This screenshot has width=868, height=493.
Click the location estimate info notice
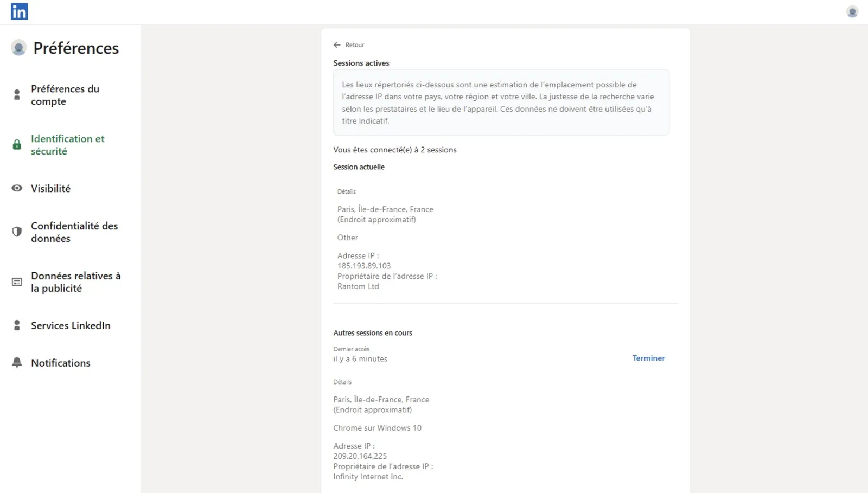click(x=501, y=103)
